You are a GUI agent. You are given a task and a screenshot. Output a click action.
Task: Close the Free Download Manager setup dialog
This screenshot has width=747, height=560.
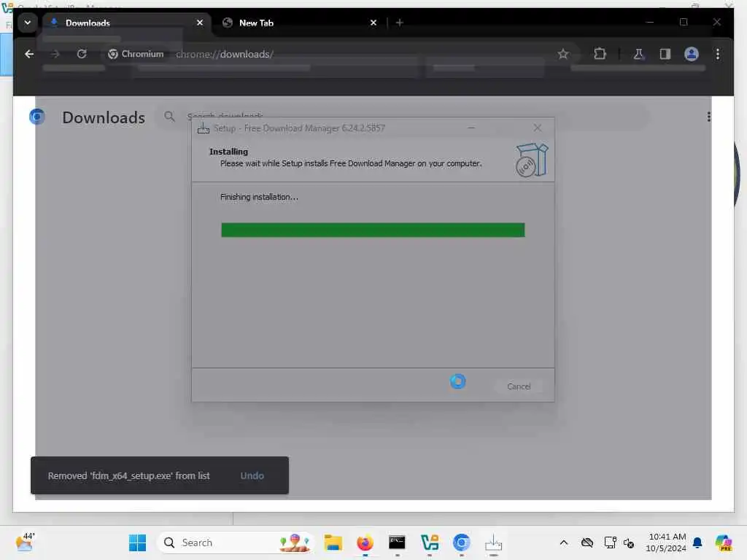(538, 128)
